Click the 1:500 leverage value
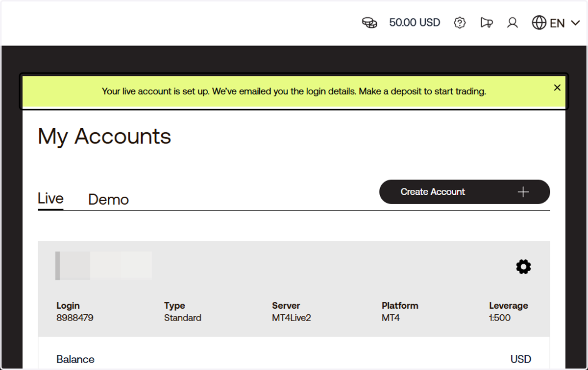The width and height of the screenshot is (588, 370). pyautogui.click(x=500, y=318)
